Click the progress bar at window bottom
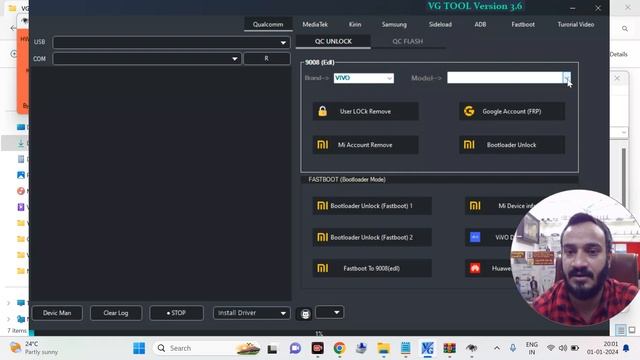This screenshot has height=360, width=640. (319, 333)
